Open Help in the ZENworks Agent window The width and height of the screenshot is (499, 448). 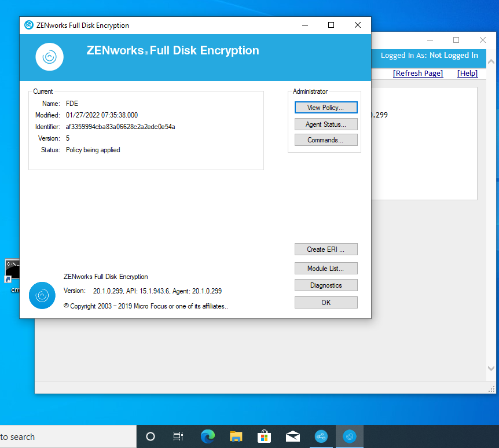(467, 73)
